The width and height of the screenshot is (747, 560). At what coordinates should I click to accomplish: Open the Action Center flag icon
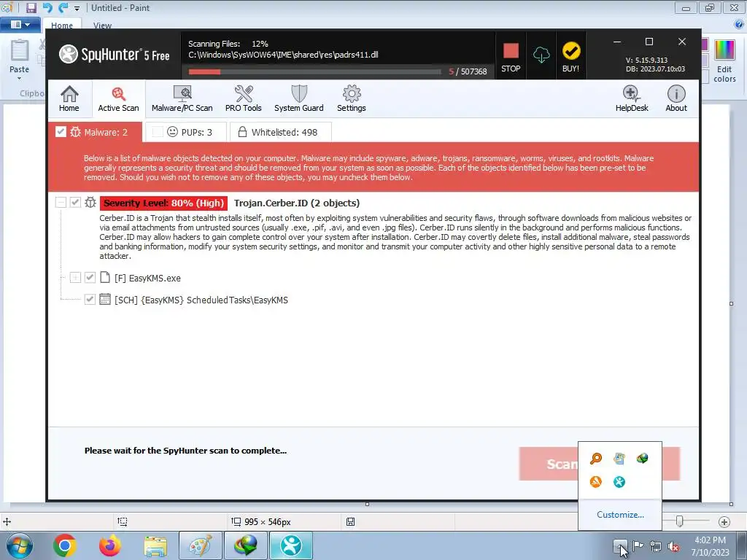point(638,545)
